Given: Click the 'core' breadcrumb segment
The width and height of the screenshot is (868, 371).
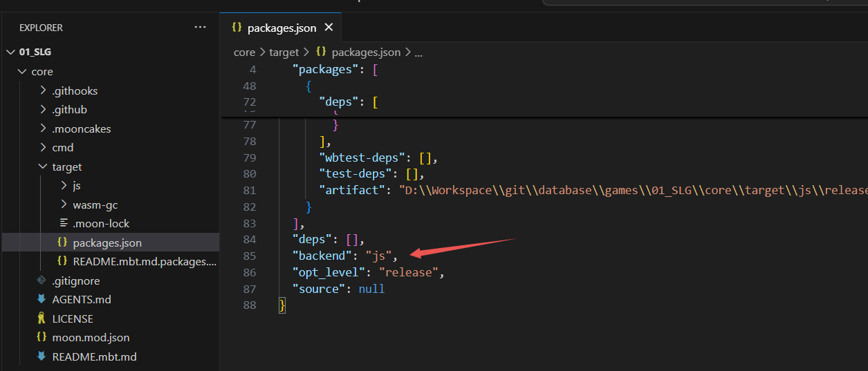Looking at the screenshot, I should [x=244, y=53].
